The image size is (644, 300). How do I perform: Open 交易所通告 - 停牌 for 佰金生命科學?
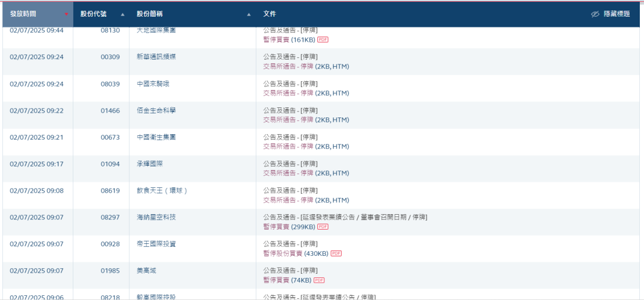(x=289, y=120)
